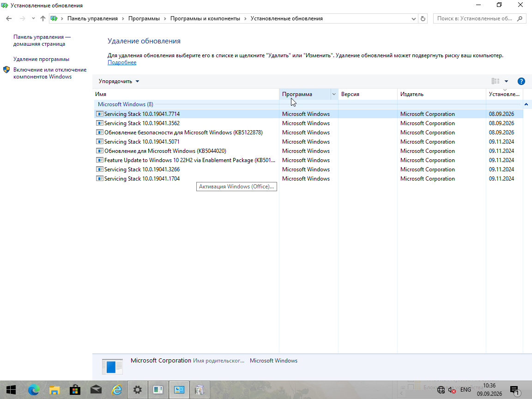Select security update KB5122878
532x399 pixels.
tap(308, 133)
